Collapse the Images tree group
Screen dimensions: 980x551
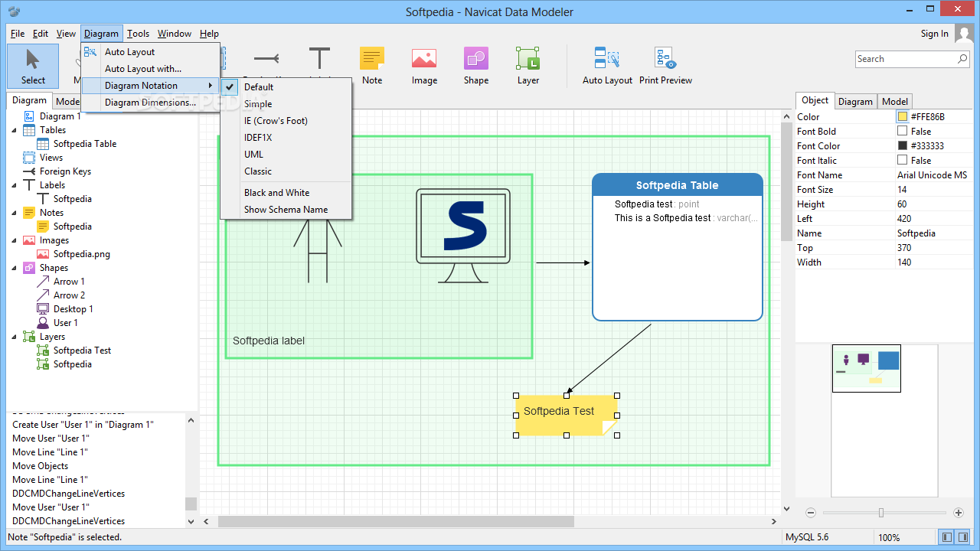15,240
